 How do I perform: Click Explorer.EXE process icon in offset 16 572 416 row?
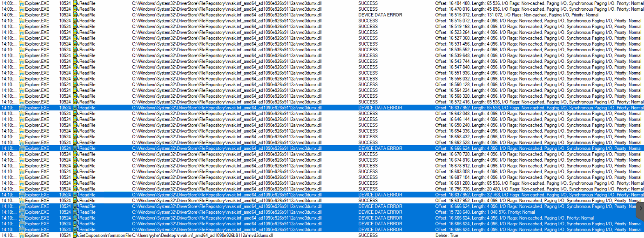(x=22, y=102)
